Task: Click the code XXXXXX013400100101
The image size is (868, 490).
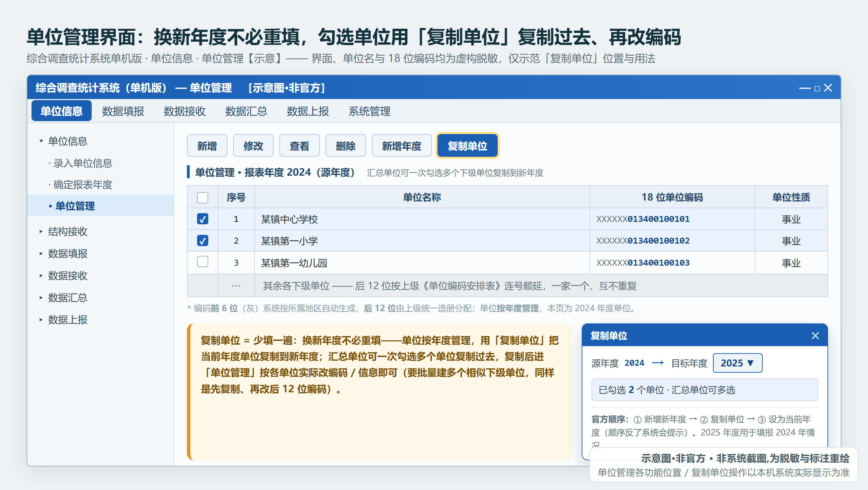Action: tap(643, 219)
